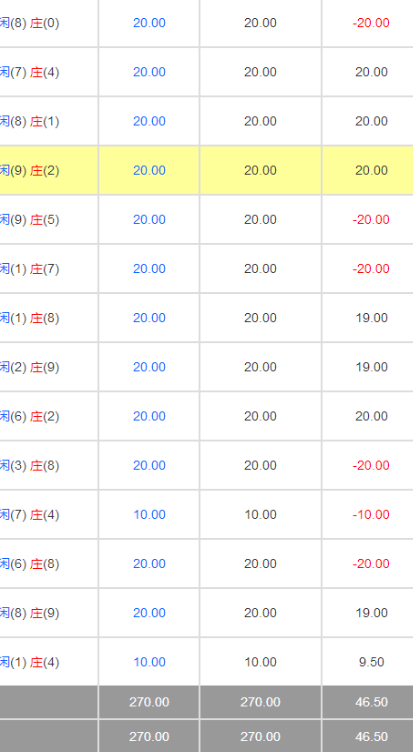Open blue 20.00 link in 闲(6) 庄(2) row

[x=149, y=416]
